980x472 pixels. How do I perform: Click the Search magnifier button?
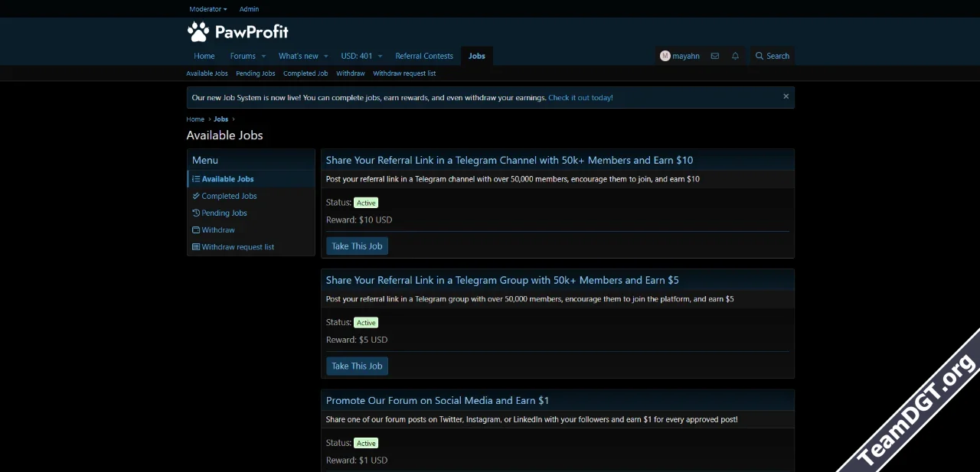[772, 56]
